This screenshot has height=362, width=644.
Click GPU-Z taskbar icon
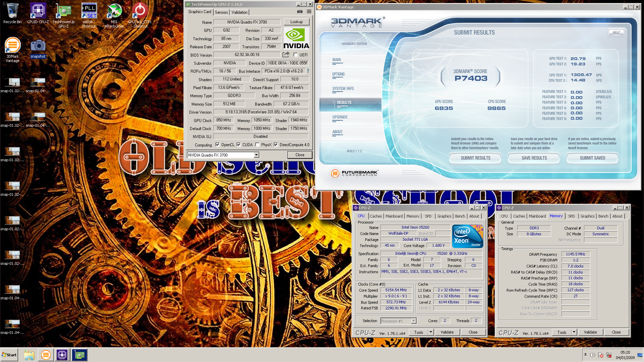tap(79, 355)
